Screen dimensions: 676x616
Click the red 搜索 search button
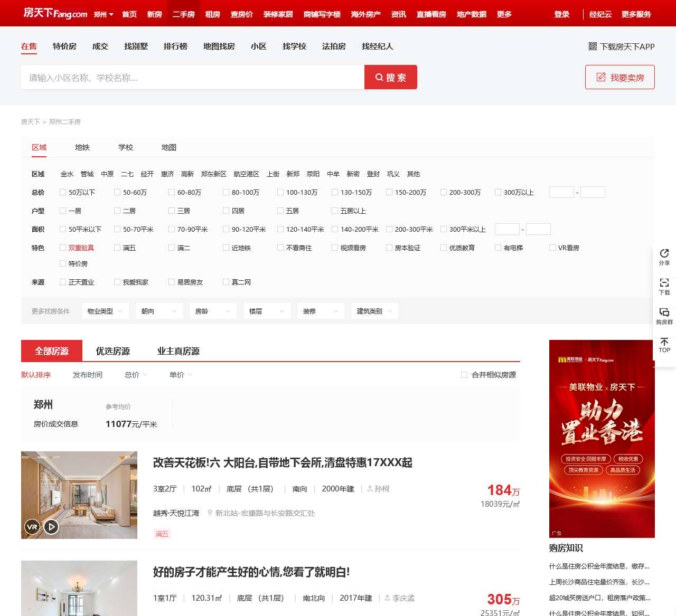coord(391,77)
